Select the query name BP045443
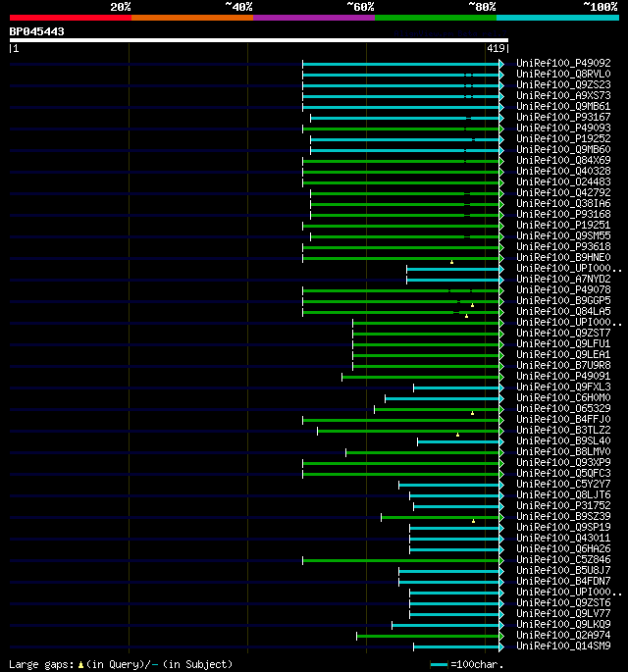The width and height of the screenshot is (628, 672). 37,31
